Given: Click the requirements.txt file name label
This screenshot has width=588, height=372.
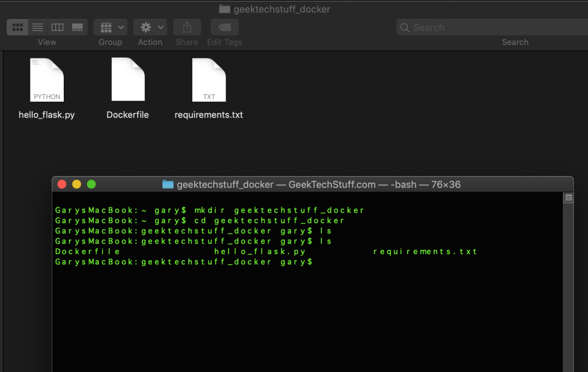Looking at the screenshot, I should point(208,115).
